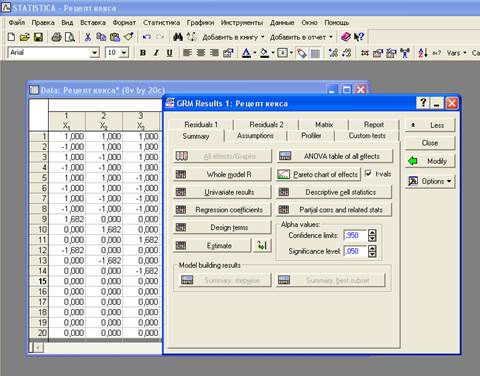
Task: Open the borders dropdown arrow
Action: 291,53
